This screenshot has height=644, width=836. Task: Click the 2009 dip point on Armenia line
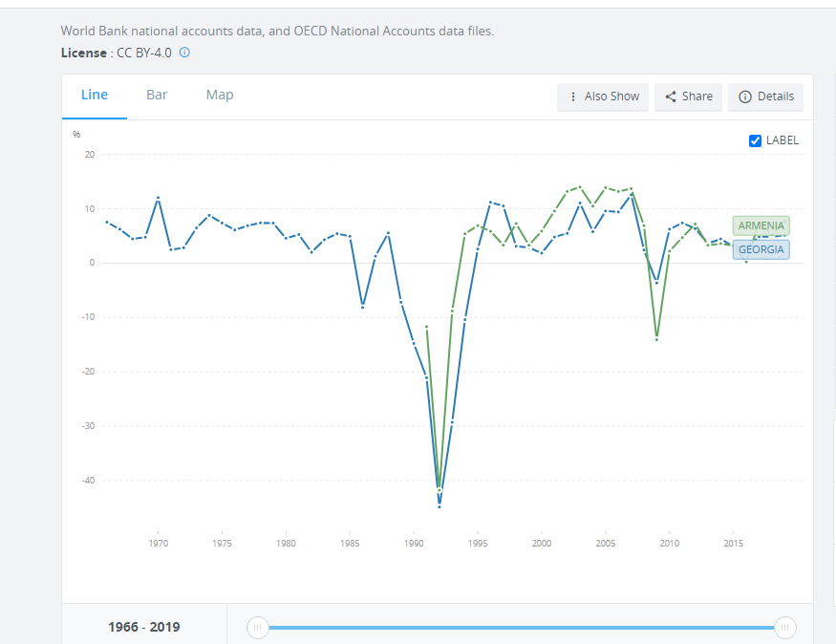click(656, 339)
